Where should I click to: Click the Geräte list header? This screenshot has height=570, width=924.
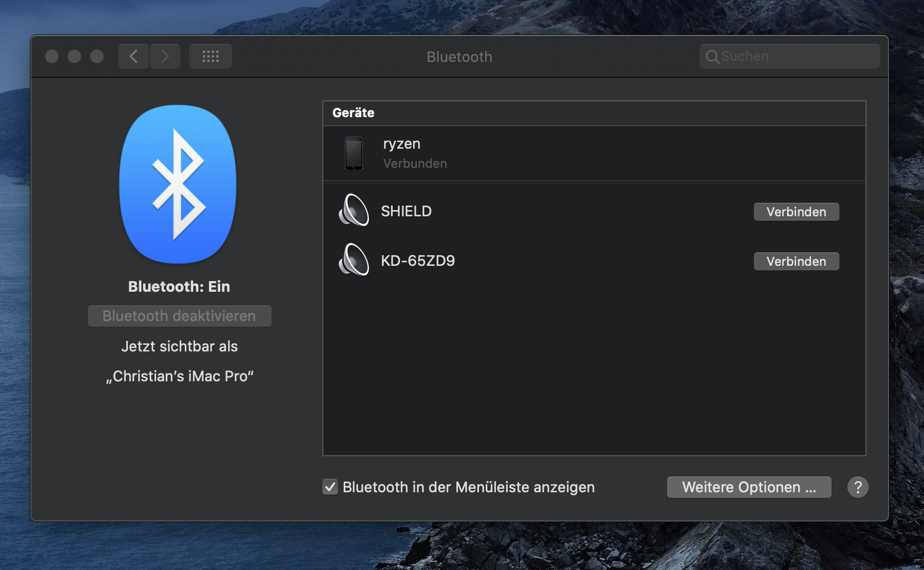pos(353,113)
